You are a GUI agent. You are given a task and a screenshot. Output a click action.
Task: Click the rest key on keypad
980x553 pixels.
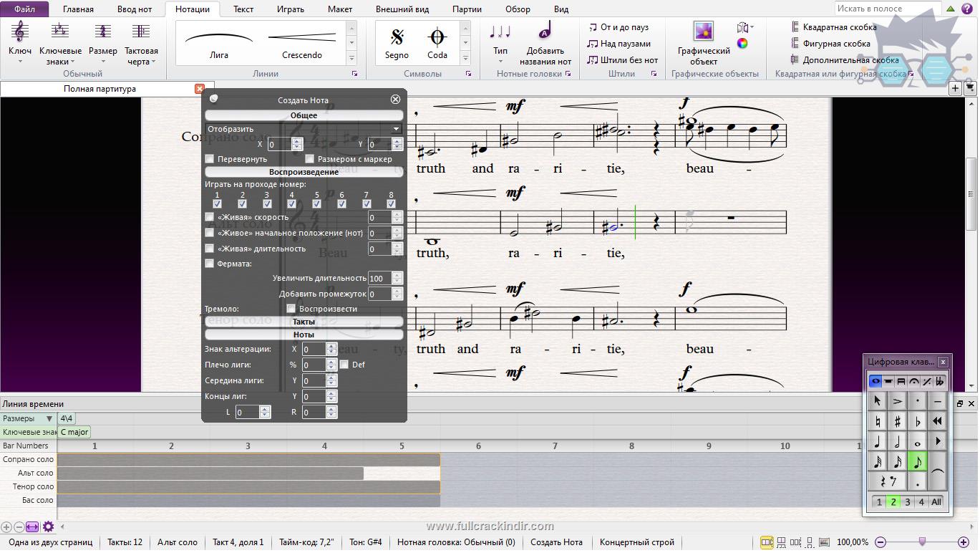(888, 481)
